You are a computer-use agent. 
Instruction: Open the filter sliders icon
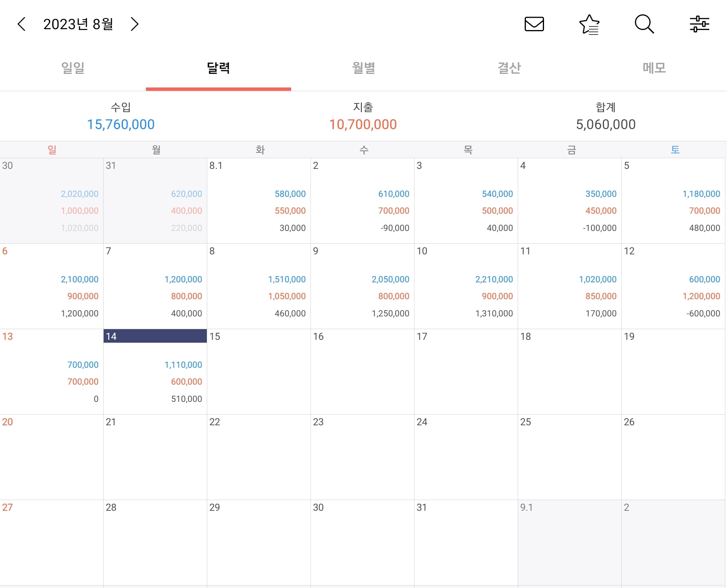point(699,24)
